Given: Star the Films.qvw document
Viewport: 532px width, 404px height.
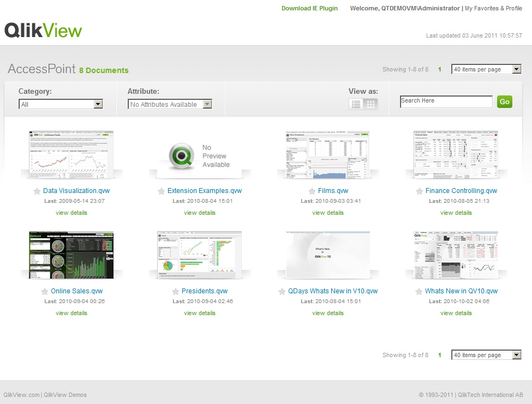Looking at the screenshot, I should [x=312, y=191].
